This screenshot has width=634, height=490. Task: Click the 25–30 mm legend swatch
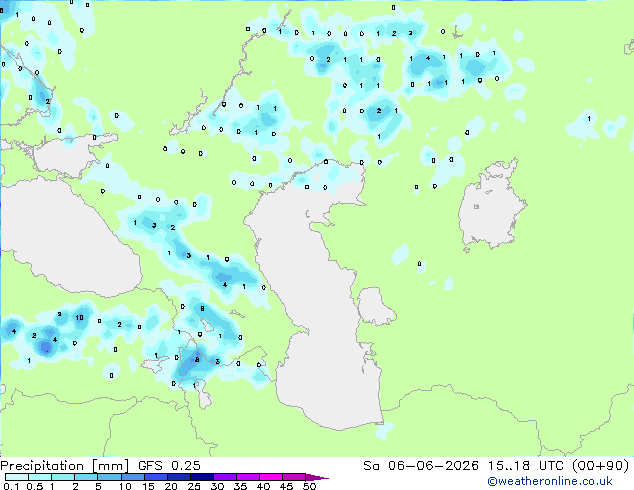coord(201,477)
